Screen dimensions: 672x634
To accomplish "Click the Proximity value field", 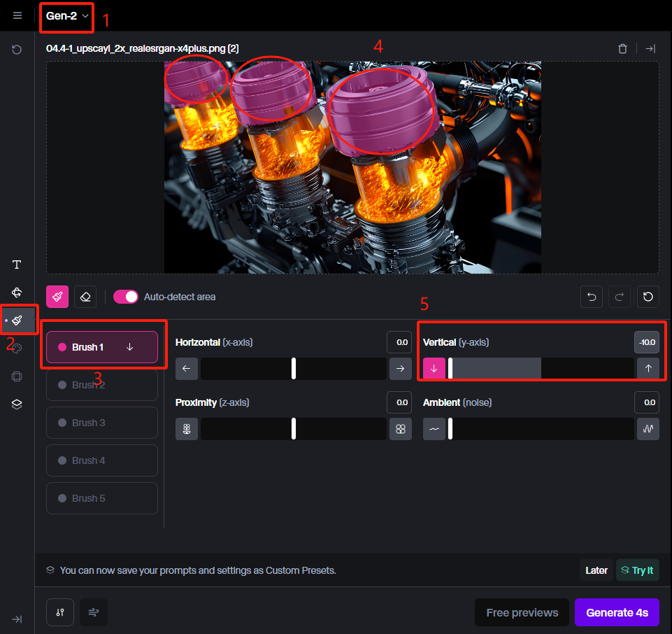I will 399,402.
